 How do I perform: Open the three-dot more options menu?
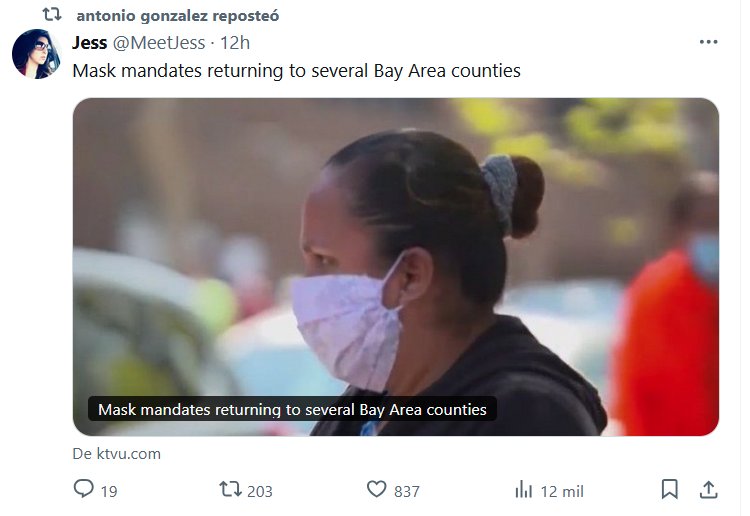click(x=708, y=42)
